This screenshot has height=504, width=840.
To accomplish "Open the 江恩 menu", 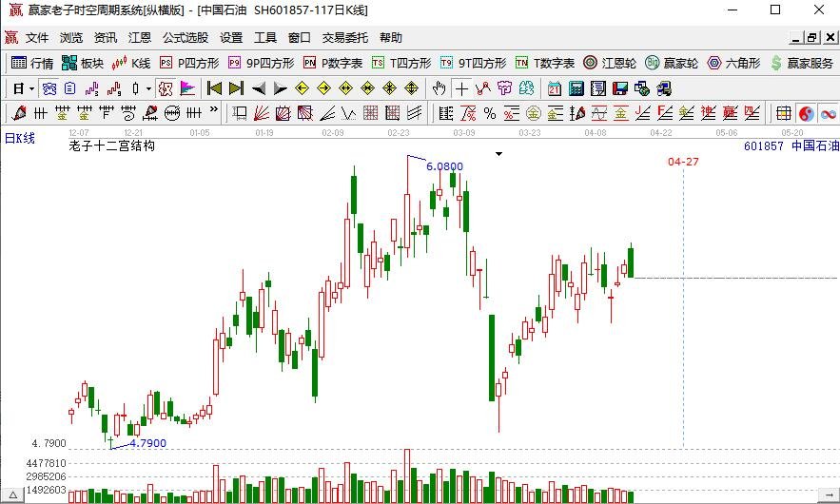I will [139, 37].
